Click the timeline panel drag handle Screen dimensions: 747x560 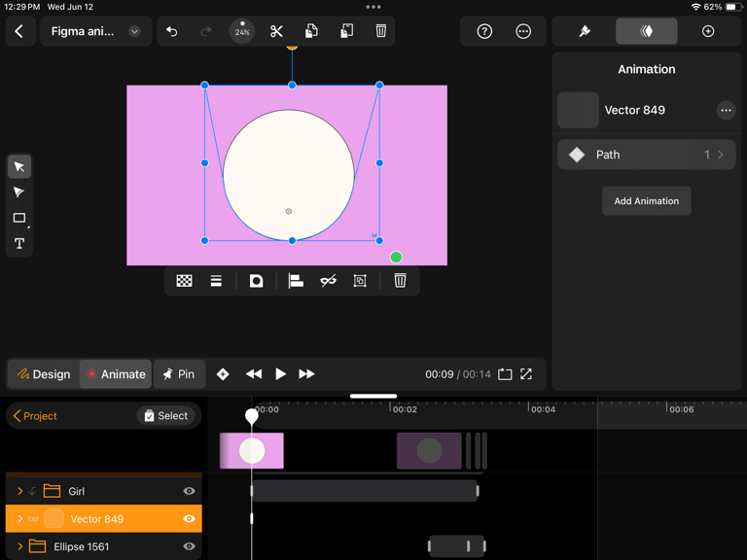click(x=373, y=396)
